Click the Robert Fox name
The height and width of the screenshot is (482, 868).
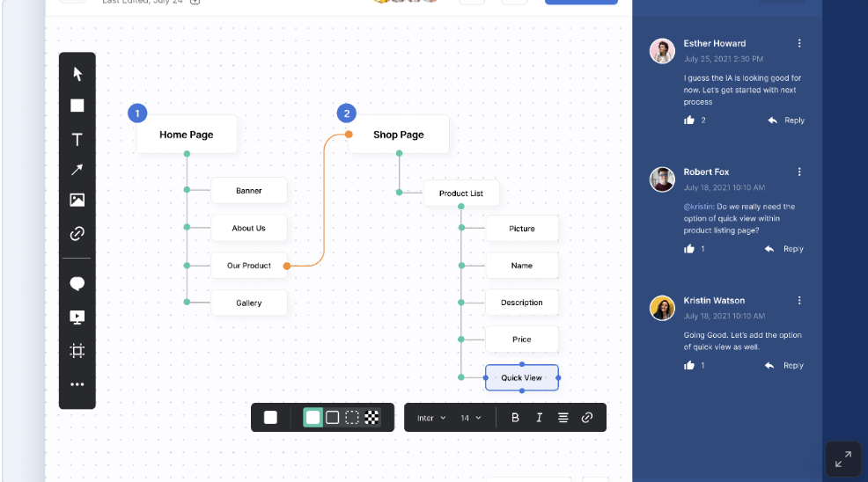click(706, 172)
